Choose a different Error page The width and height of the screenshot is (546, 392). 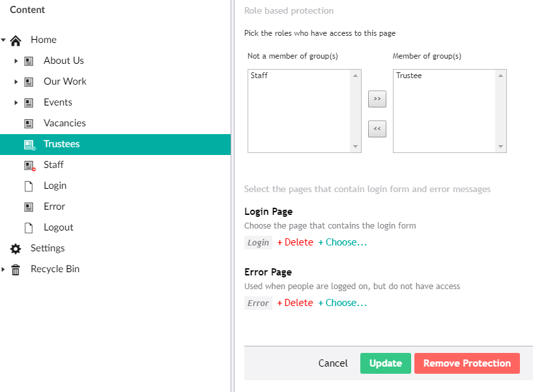342,303
